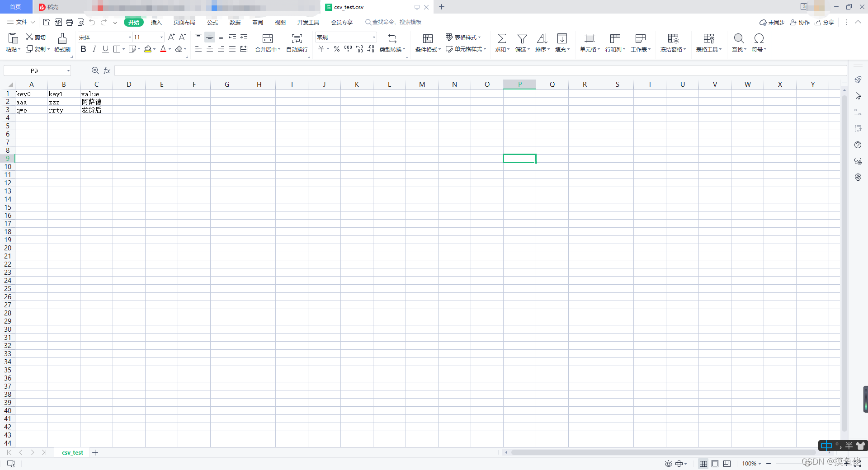Switch to page break preview in status bar
The image size is (868, 470).
click(727, 464)
